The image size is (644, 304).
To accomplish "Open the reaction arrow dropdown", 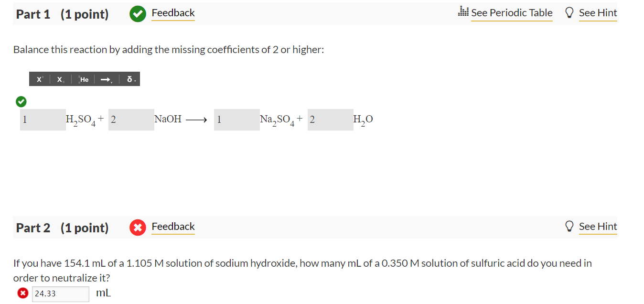I will tap(111, 82).
